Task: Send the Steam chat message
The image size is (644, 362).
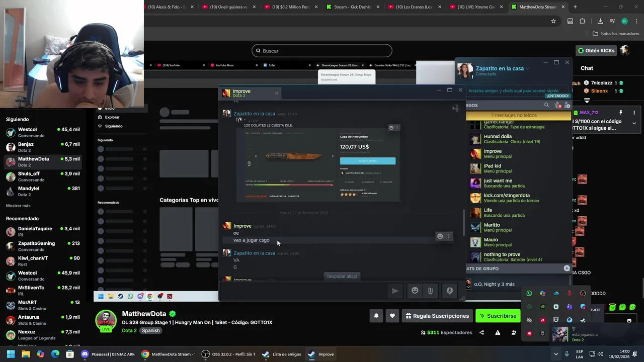Action: [x=395, y=291]
